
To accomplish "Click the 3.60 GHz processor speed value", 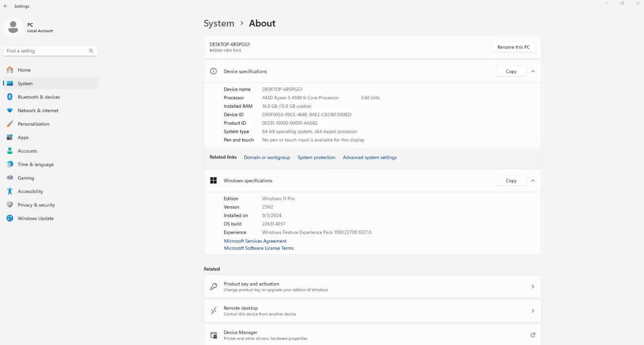I will pyautogui.click(x=370, y=98).
